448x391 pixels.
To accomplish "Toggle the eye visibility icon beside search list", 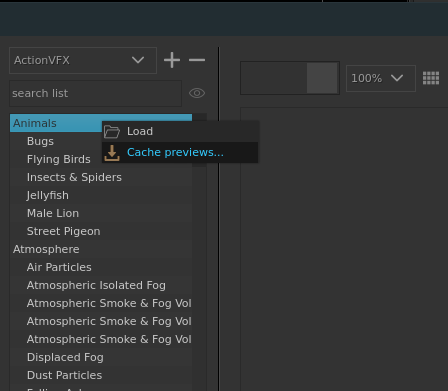I will click(197, 93).
